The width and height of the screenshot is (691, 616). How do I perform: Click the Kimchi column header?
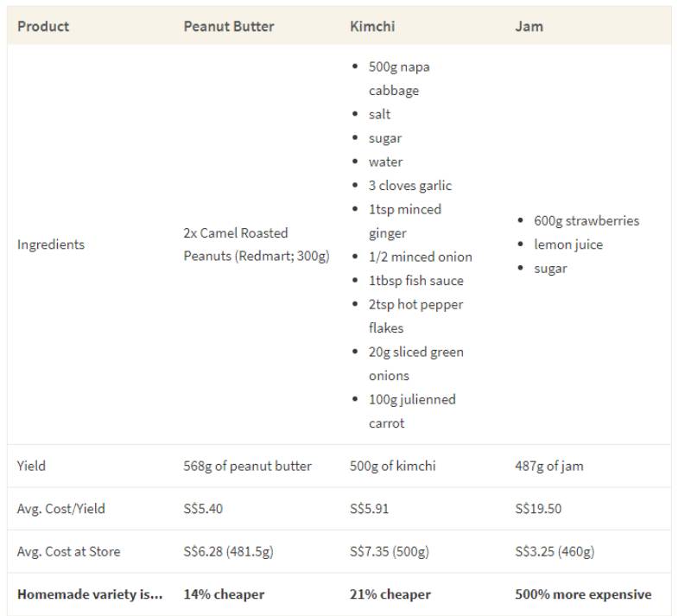(372, 26)
